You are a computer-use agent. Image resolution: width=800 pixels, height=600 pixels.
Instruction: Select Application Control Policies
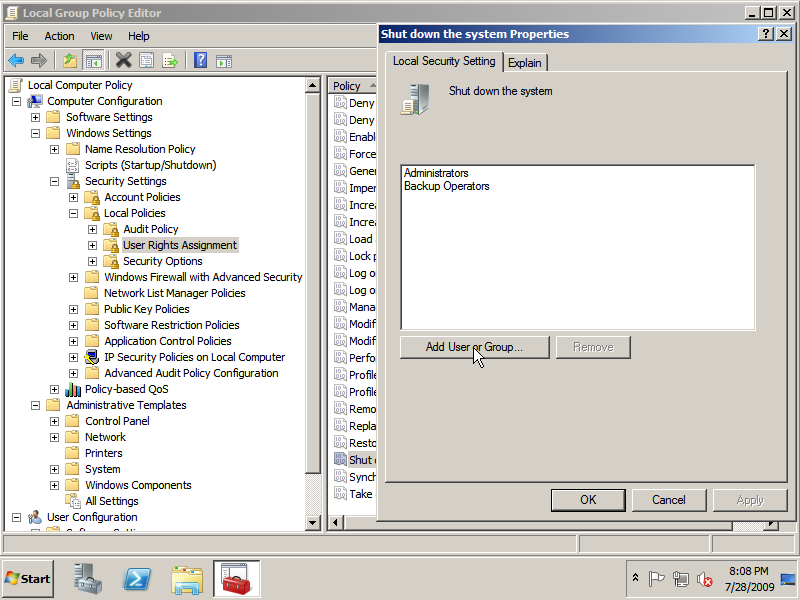tap(168, 341)
